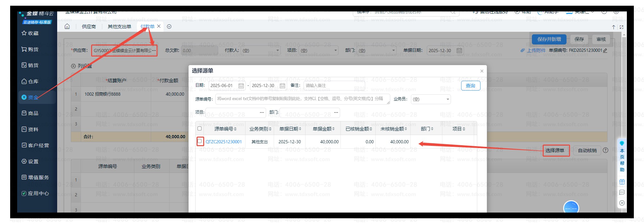Sort by the 单据金额 column header
Image resolution: width=644 pixels, height=224 pixels.
[323, 129]
